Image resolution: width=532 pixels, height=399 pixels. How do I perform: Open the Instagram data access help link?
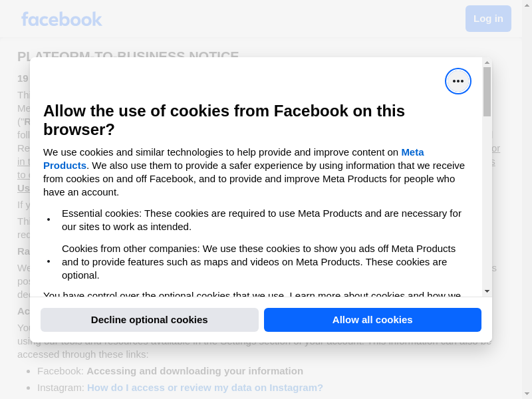point(205,387)
